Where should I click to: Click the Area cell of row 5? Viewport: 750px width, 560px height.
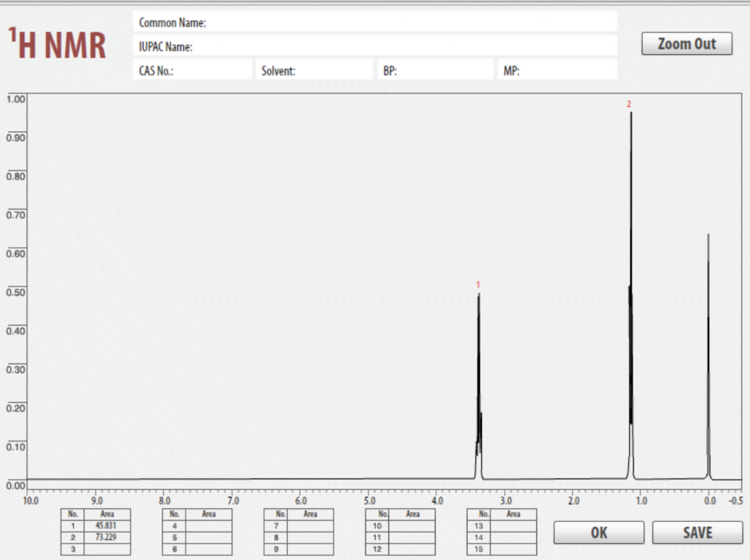point(209,537)
